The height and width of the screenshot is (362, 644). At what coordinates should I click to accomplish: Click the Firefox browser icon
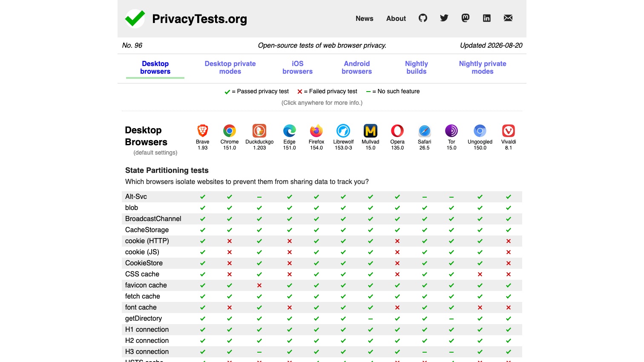click(x=316, y=131)
